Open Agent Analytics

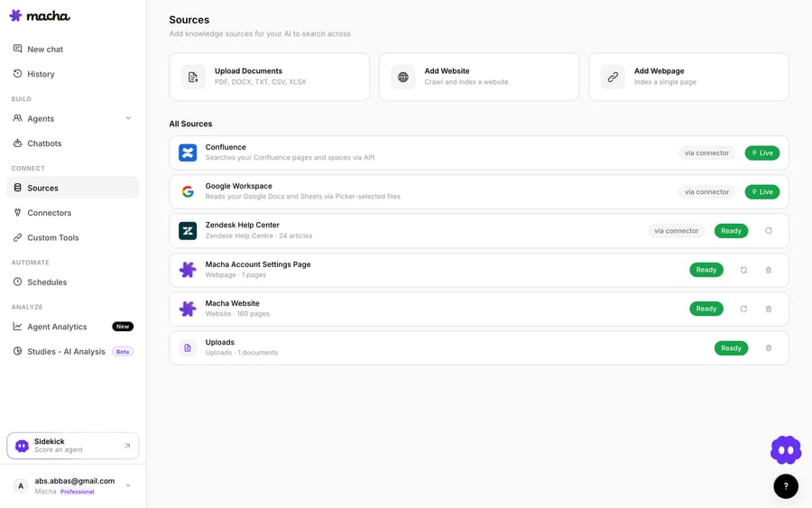click(x=72, y=327)
